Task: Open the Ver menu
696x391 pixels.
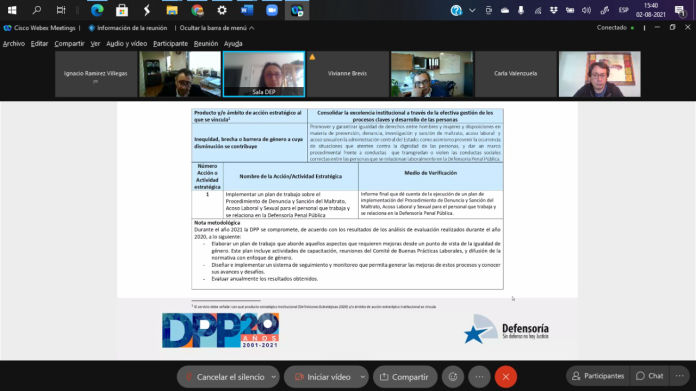Action: [x=95, y=43]
